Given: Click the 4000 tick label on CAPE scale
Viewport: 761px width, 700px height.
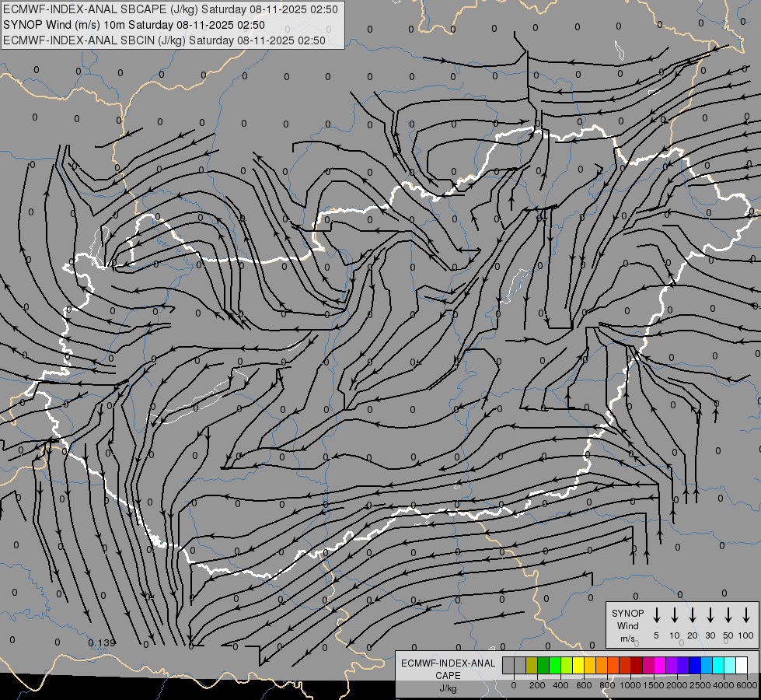Looking at the screenshot, I should pyautogui.click(x=724, y=685).
